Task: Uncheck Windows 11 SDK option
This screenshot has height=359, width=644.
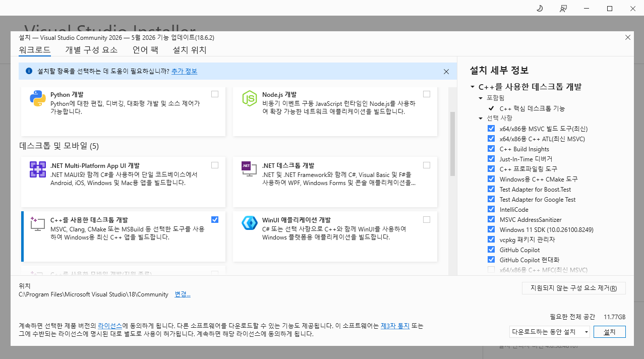Action: tap(491, 229)
